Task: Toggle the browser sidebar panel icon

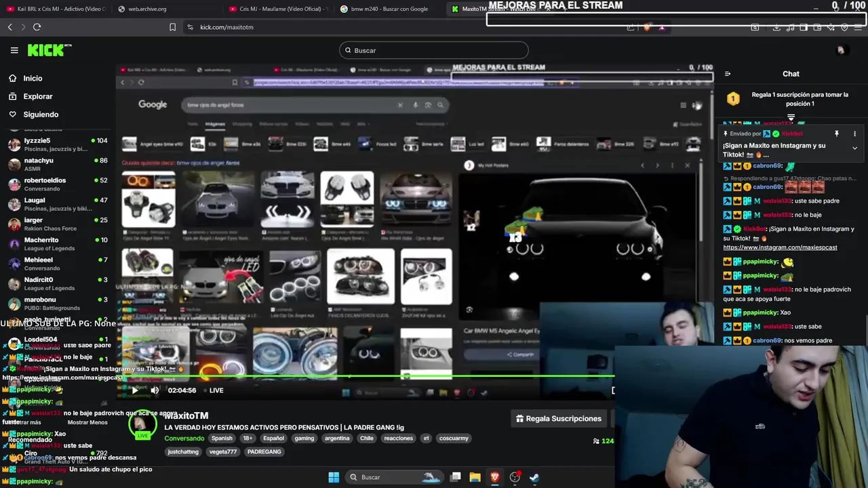Action: click(x=804, y=27)
